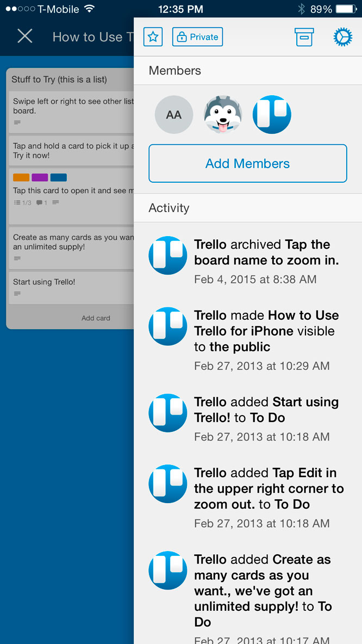Tap the AA member avatar
Image resolution: width=362 pixels, height=644 pixels.
174,115
